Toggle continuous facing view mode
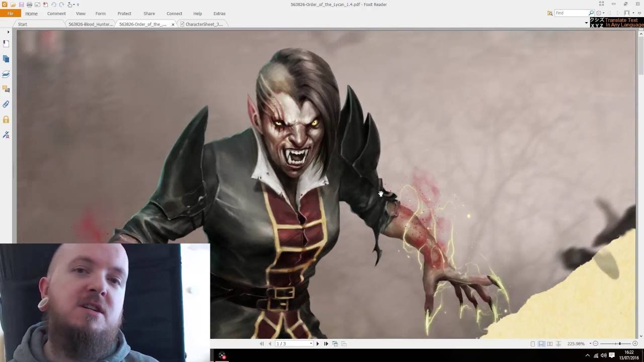644x362 pixels. point(558,344)
